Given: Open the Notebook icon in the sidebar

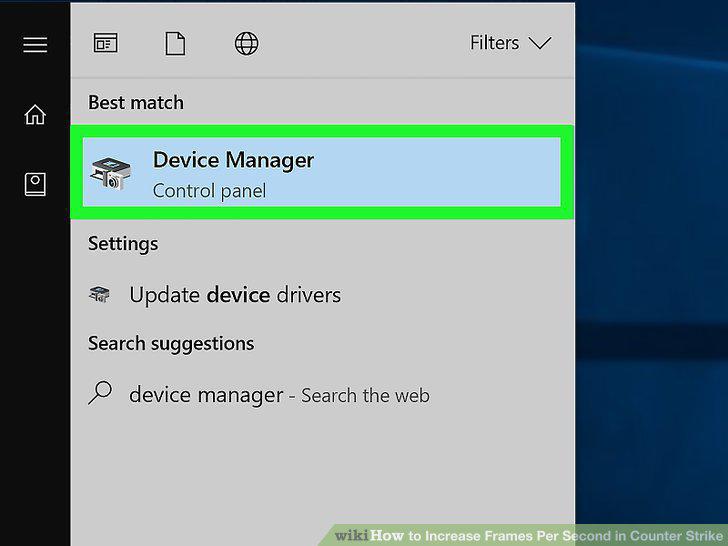Looking at the screenshot, I should pos(35,184).
